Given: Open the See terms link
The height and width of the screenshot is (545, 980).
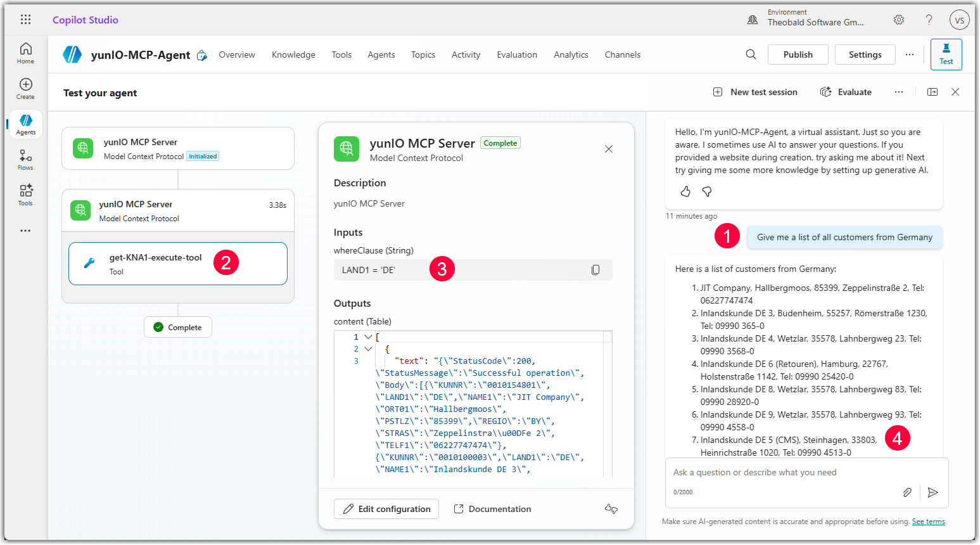Looking at the screenshot, I should click(928, 522).
